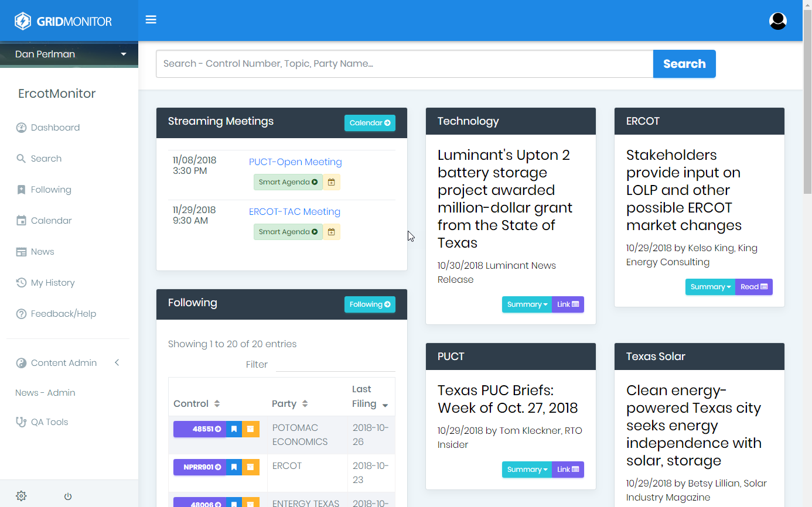
Task: Open Calendar from the sidebar menu
Action: [x=51, y=221]
